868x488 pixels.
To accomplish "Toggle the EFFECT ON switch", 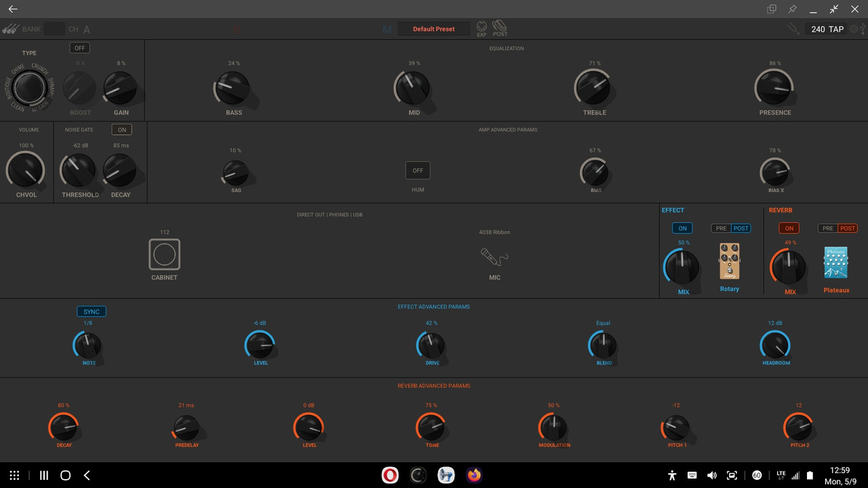I will click(682, 228).
